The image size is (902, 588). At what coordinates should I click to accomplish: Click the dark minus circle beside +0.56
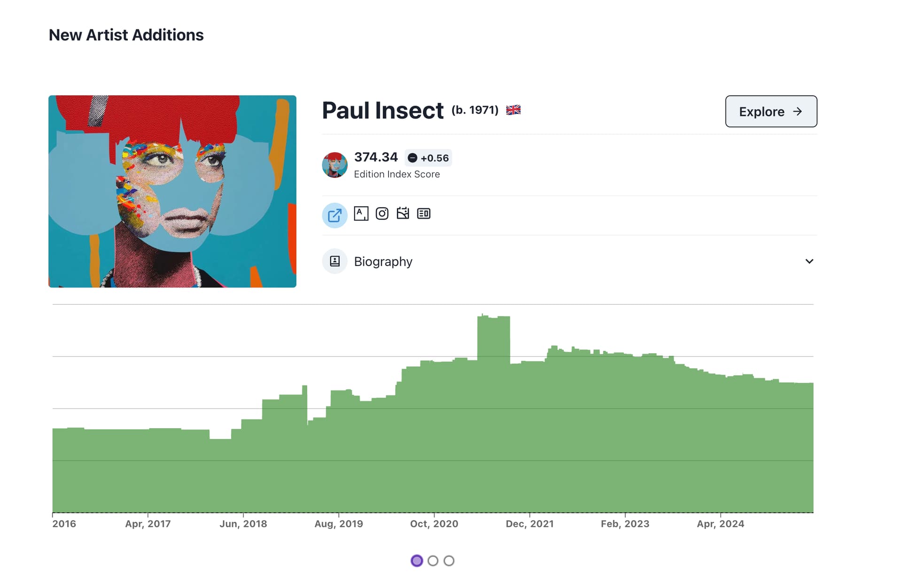coord(412,158)
